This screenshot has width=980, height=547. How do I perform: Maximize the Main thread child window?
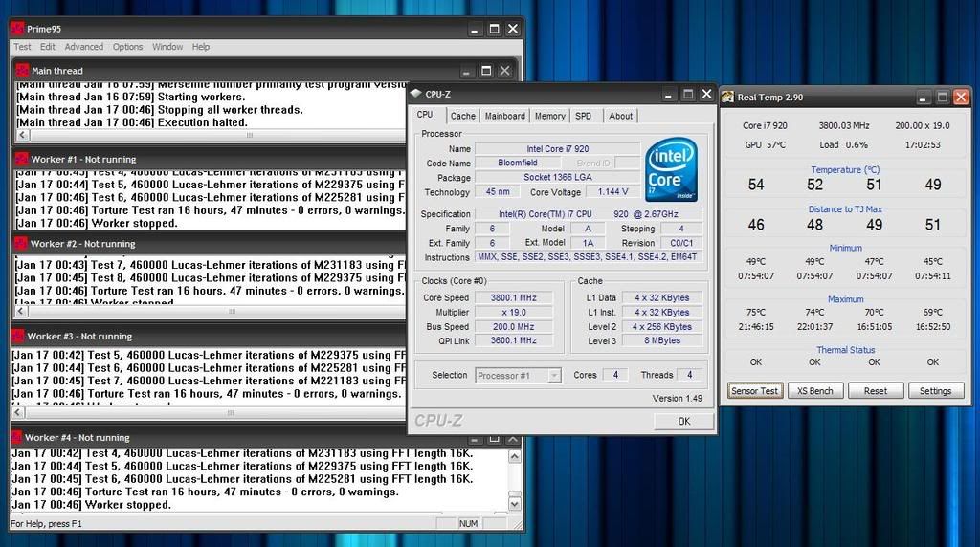click(x=486, y=71)
